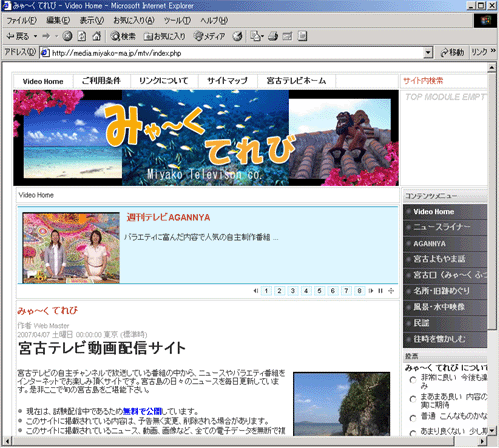The height and width of the screenshot is (448, 499).
Task: Select the サイトマップ navigation tab
Action: [228, 81]
